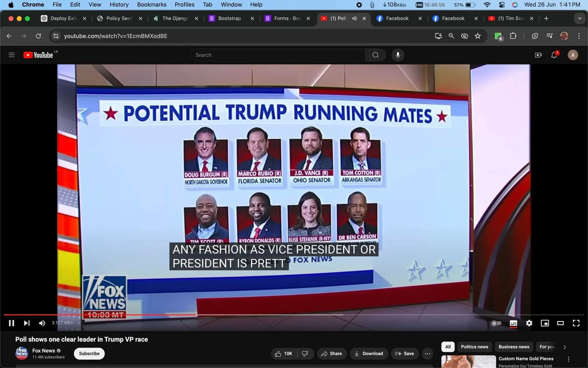The height and width of the screenshot is (368, 588).
Task: Open Chrome three-dot menu
Action: click(x=579, y=36)
